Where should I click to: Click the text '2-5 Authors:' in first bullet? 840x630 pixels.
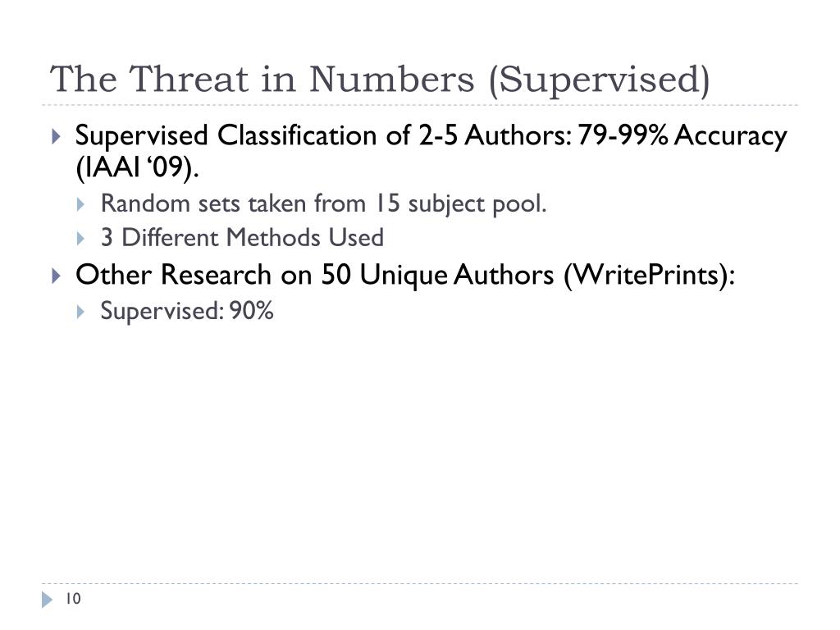coord(495,135)
